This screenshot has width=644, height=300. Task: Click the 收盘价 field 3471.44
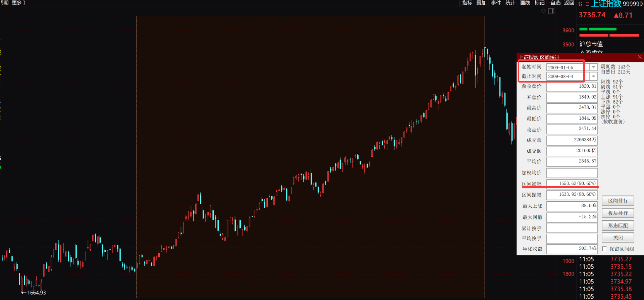pos(572,129)
